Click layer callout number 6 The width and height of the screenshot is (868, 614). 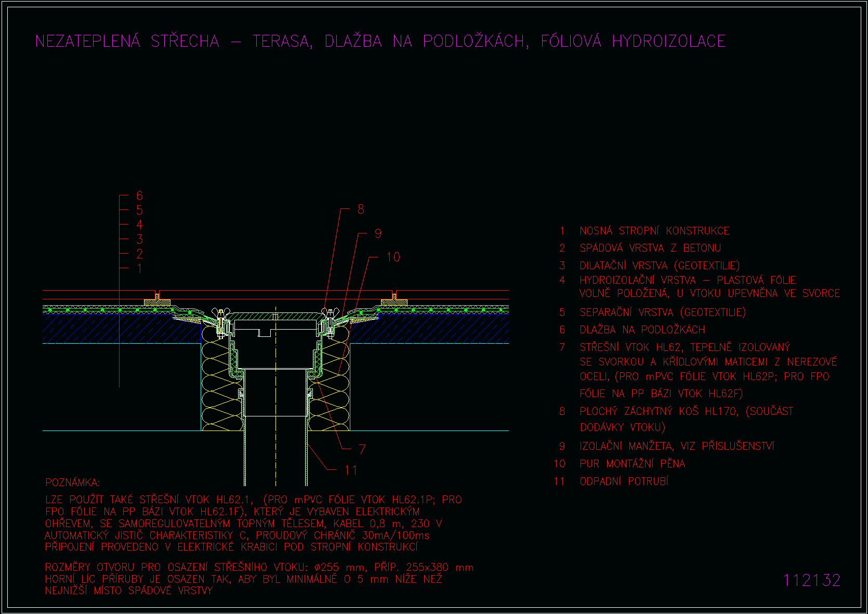click(x=139, y=196)
